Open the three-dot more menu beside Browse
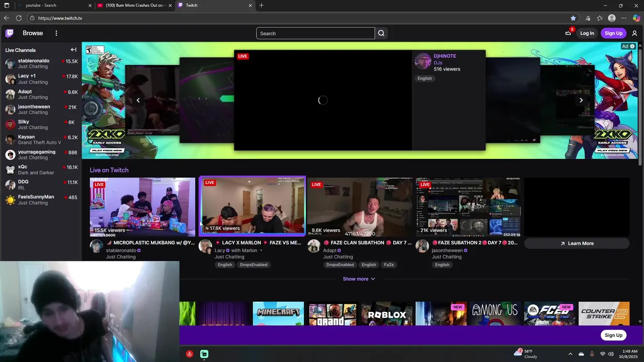644x362 pixels. [x=56, y=33]
